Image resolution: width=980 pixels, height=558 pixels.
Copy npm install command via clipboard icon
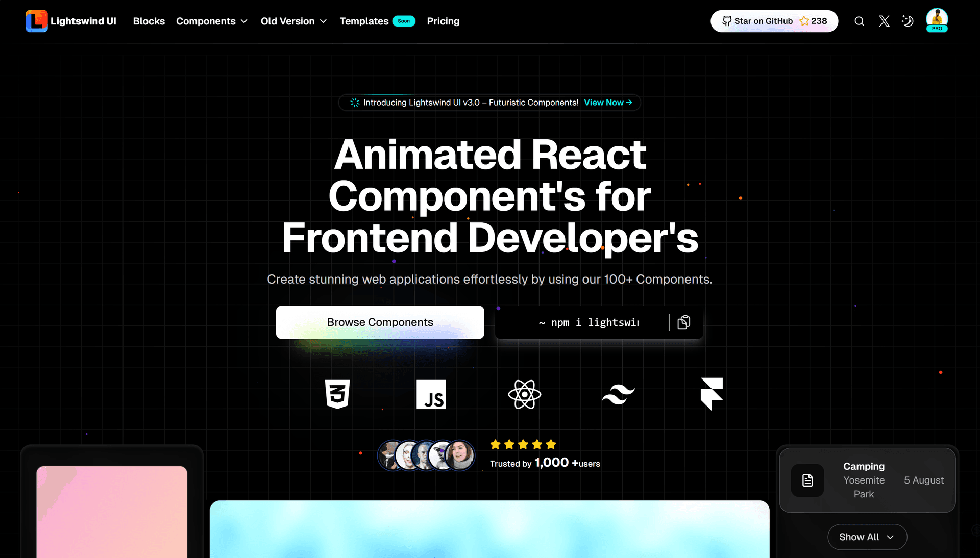click(x=683, y=322)
